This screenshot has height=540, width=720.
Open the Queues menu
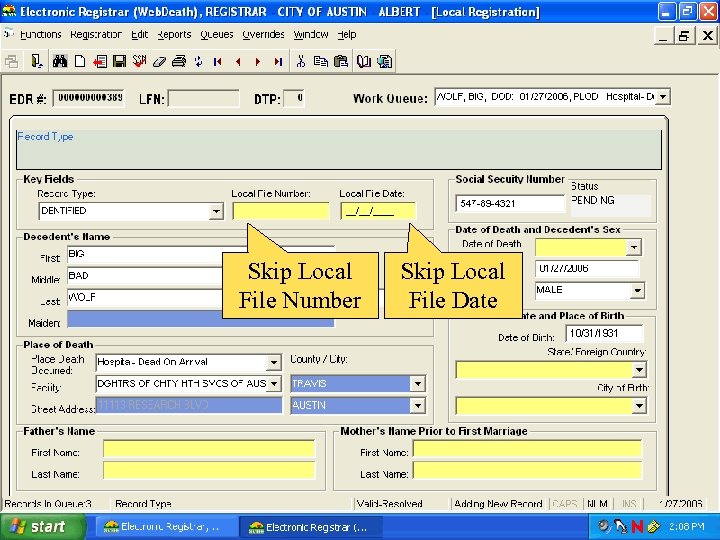[x=216, y=34]
